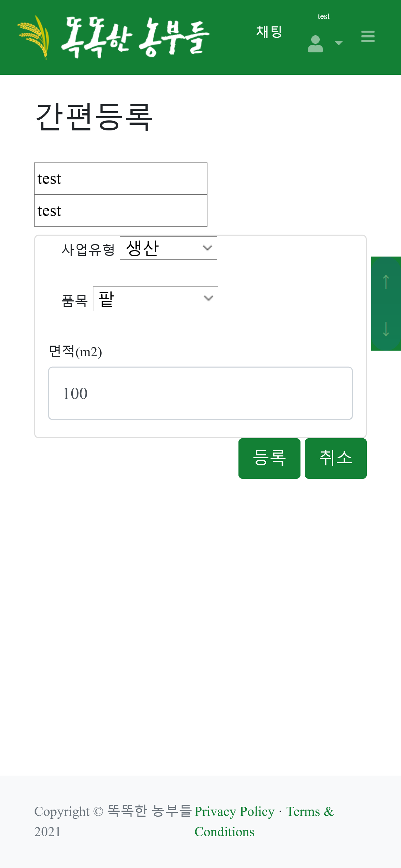Screen dimensions: 401x868
Task: Click the 똑똑한 농부들 logo text
Action: (x=135, y=37)
